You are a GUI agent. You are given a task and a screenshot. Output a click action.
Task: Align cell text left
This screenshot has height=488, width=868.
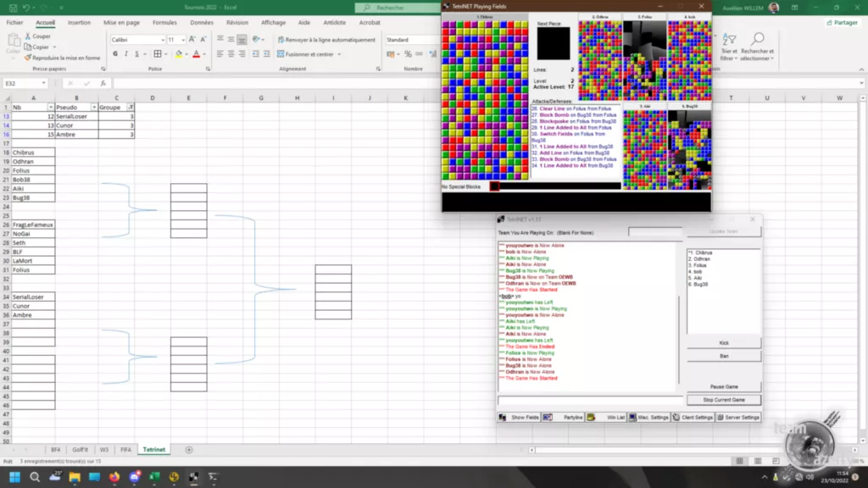220,54
